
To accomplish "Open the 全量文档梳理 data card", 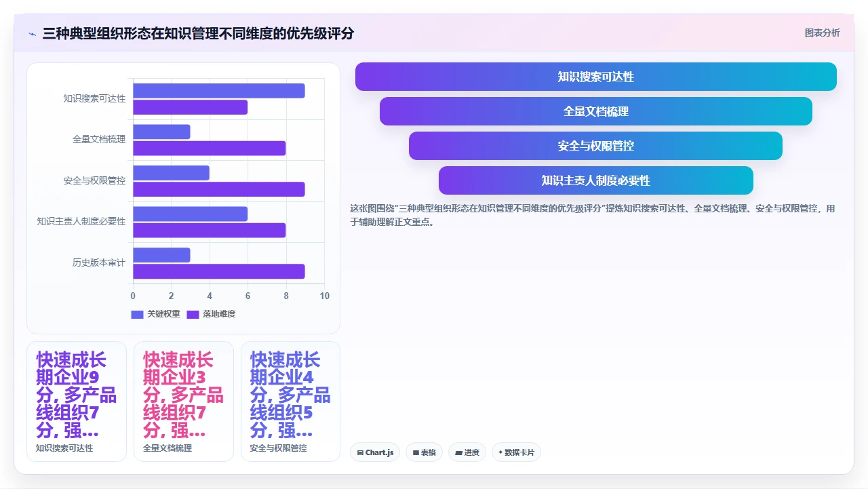I will click(184, 402).
